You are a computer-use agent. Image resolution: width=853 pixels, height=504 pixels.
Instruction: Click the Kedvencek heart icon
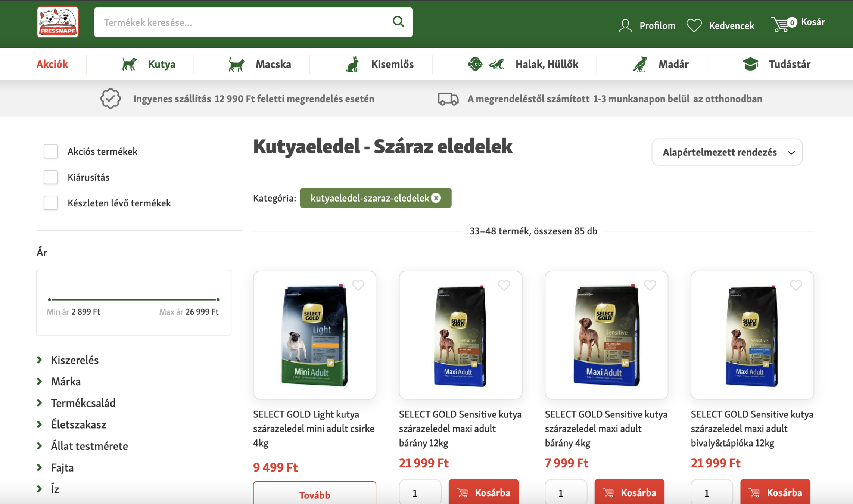[x=694, y=25]
